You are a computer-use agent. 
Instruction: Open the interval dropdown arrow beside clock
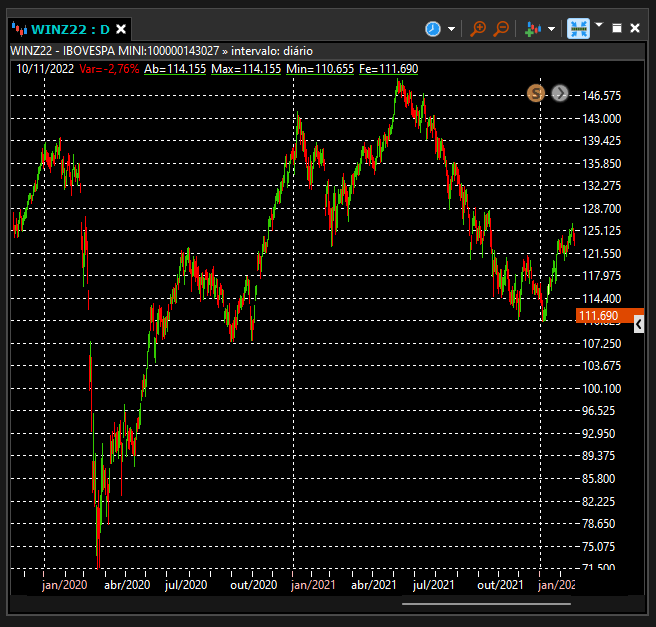[451, 29]
